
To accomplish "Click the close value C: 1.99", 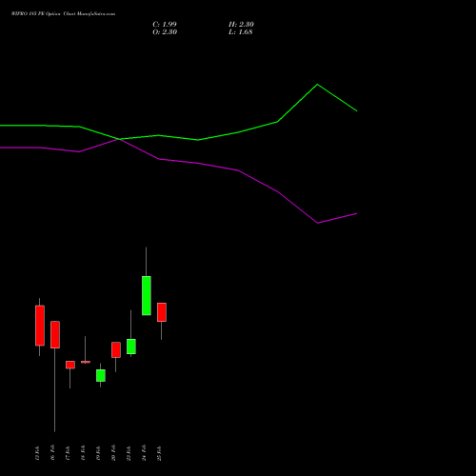I will click(165, 25).
